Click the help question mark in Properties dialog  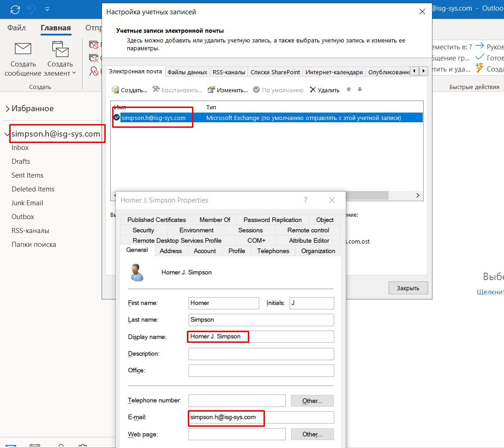coord(306,200)
